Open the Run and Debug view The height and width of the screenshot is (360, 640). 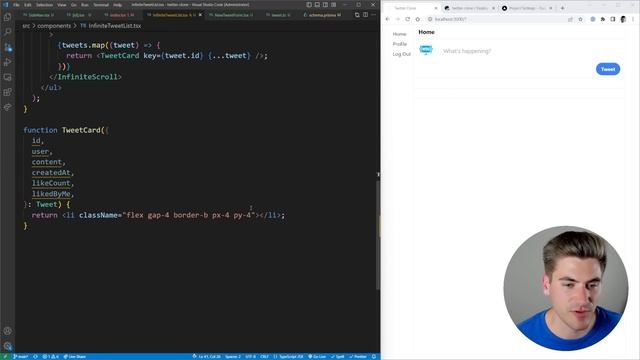pos(7,62)
